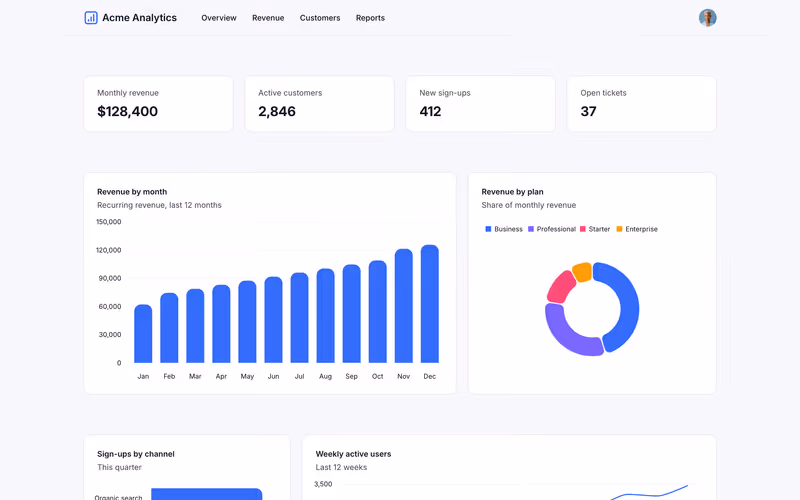Select the Open tickets 37 card
Viewport: 800px width, 500px height.
[642, 104]
